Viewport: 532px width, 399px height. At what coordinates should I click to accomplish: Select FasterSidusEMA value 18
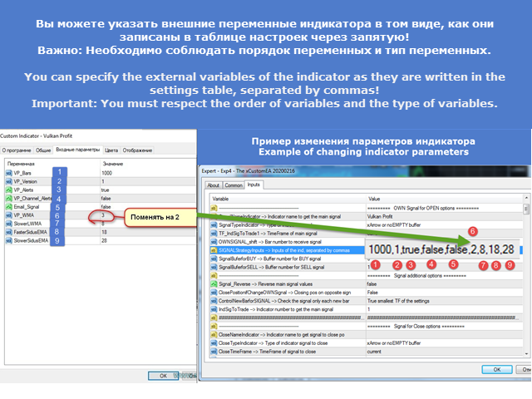point(104,233)
